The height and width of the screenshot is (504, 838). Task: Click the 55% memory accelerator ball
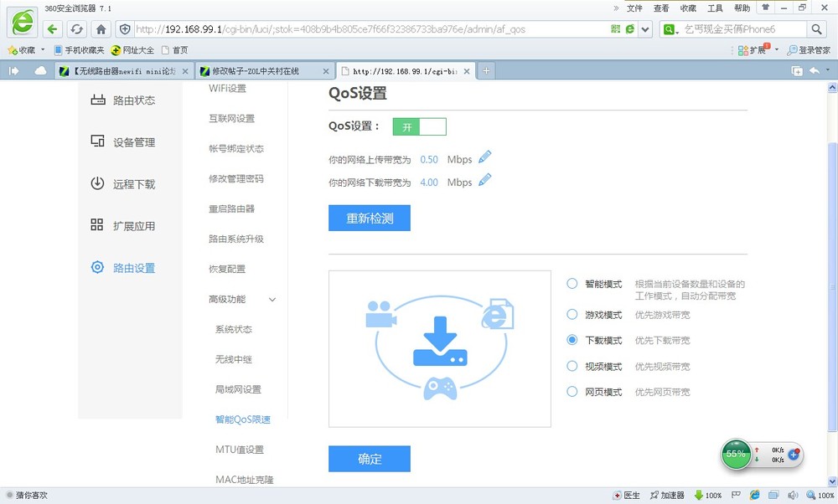tap(736, 455)
